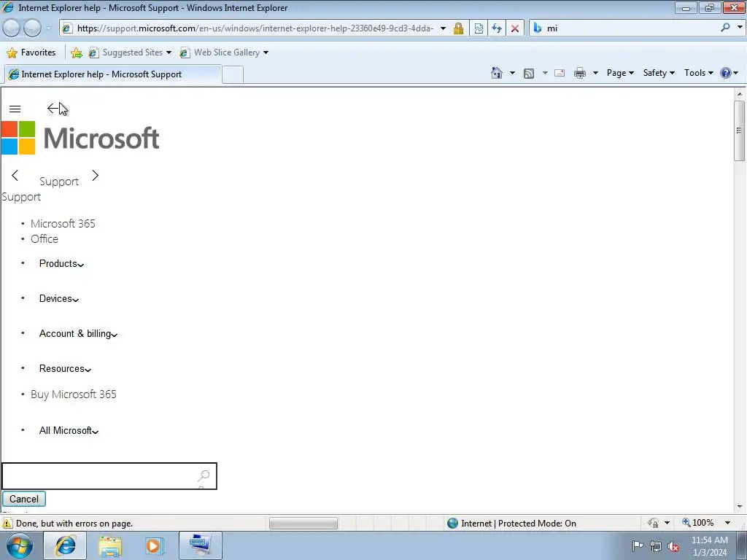The width and height of the screenshot is (747, 560).
Task: Click the RSS Feeds icon
Action: [x=528, y=73]
